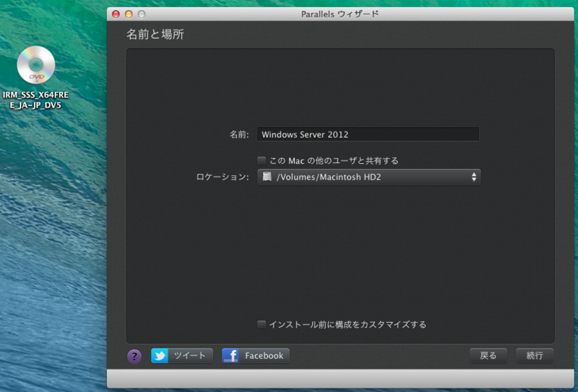
Task: Open the purple help question mark icon
Action: [134, 356]
